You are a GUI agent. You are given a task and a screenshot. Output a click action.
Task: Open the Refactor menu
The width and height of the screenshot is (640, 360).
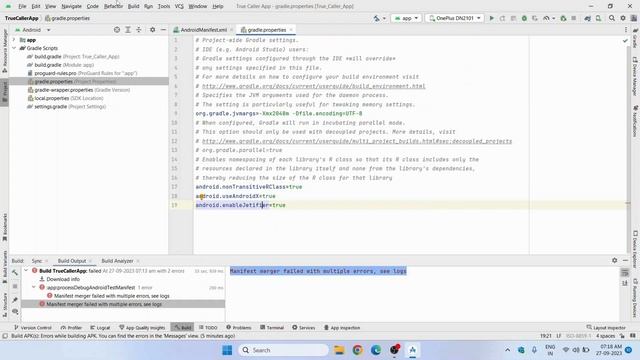(113, 6)
